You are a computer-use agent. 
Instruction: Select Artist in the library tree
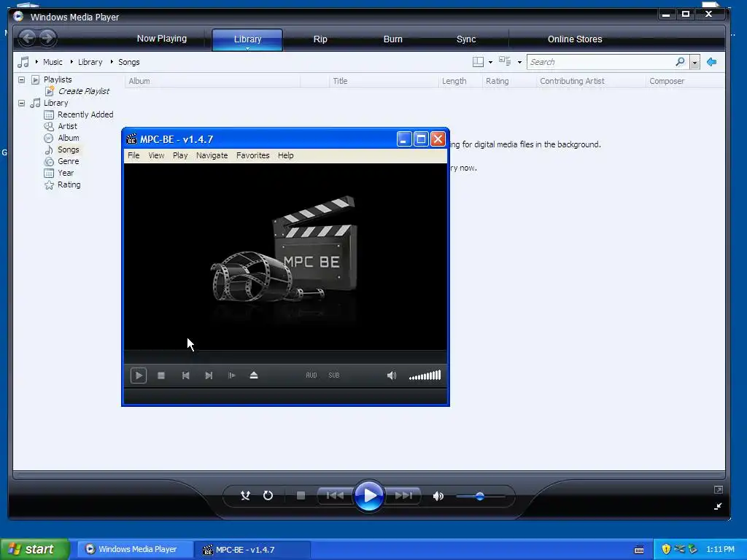(67, 126)
